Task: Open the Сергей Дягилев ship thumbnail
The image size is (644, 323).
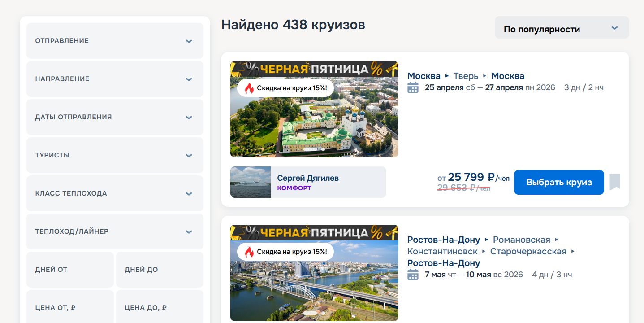Action: pos(250,182)
